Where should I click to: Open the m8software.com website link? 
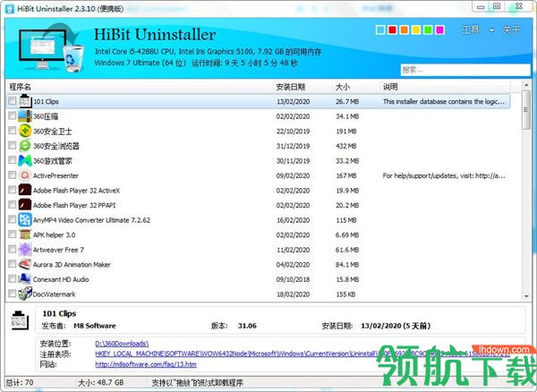pyautogui.click(x=146, y=364)
